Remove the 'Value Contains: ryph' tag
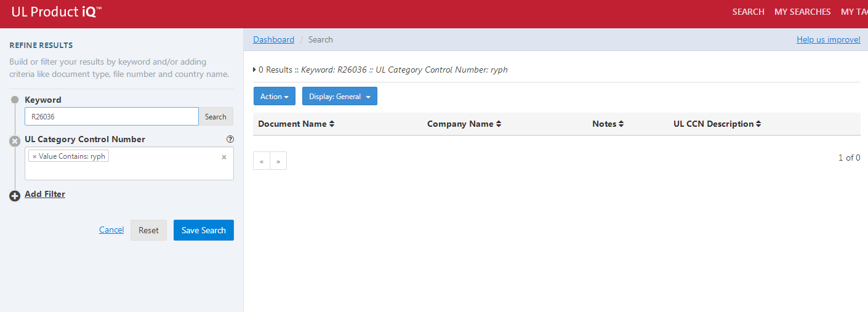This screenshot has height=312, width=868. click(34, 156)
